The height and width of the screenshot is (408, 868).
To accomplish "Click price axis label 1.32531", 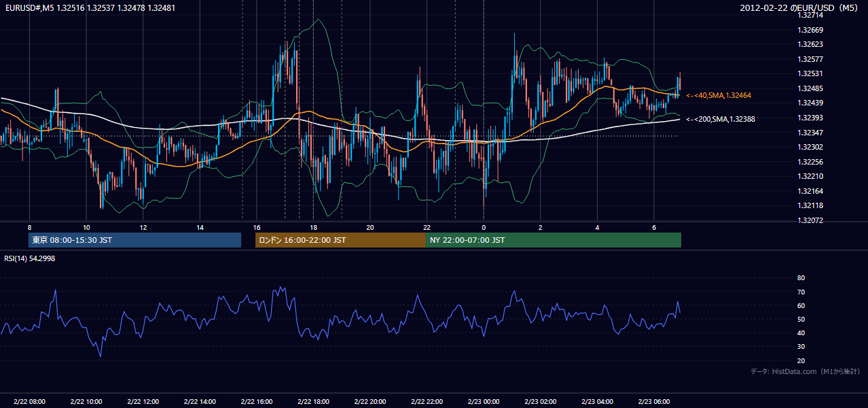I will tap(810, 73).
